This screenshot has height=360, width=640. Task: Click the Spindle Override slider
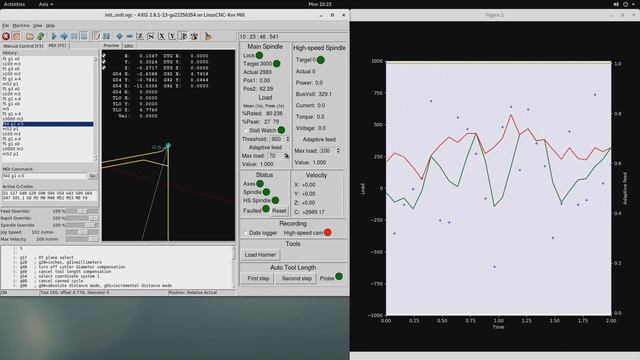(82, 225)
